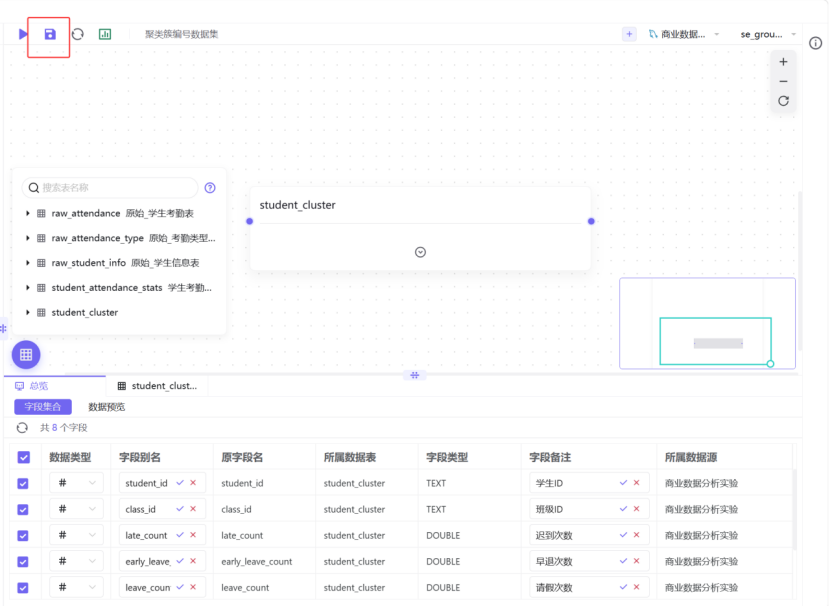Expand the student_cluster node down arrow
The width and height of the screenshot is (831, 607).
[x=420, y=252]
